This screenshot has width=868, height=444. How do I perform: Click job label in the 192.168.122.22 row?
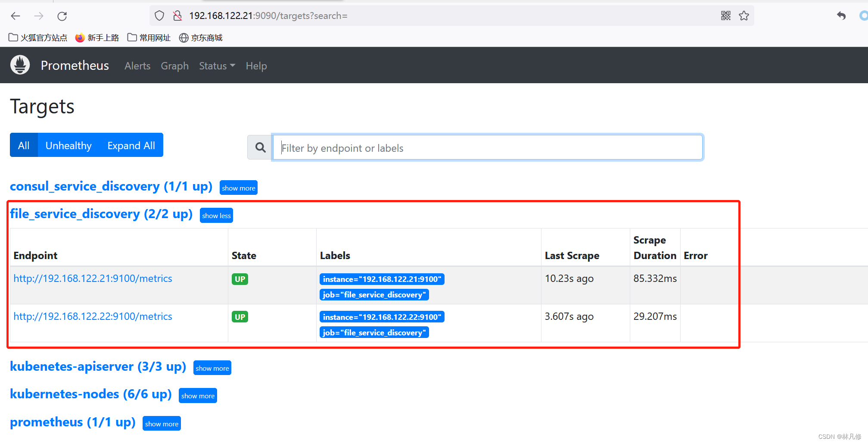[374, 332]
